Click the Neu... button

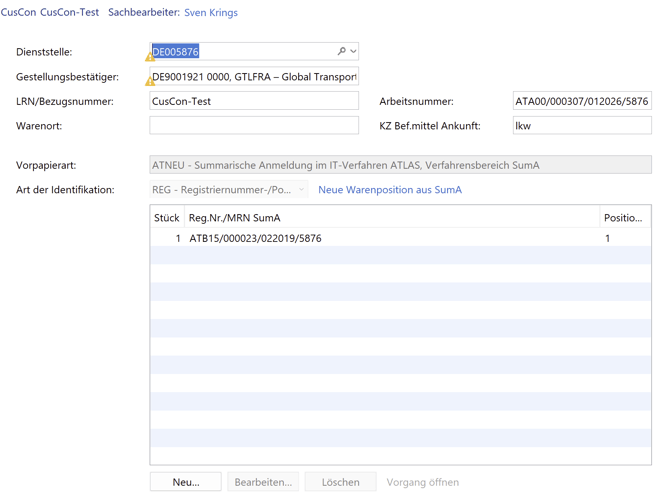point(186,482)
